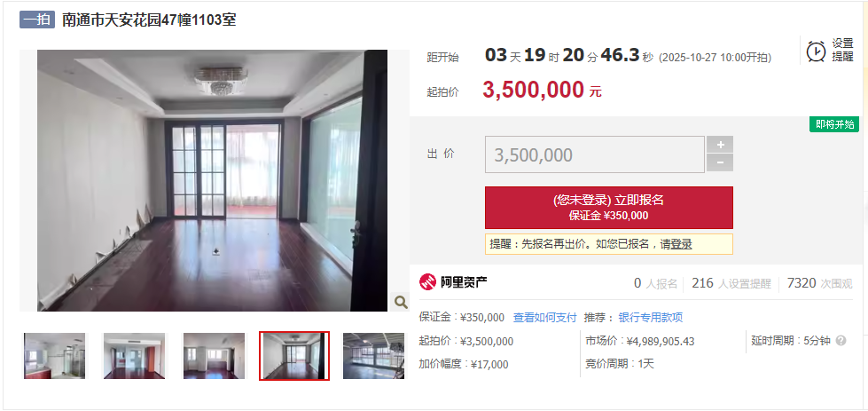Select the first bathroom thumbnail

(x=55, y=356)
